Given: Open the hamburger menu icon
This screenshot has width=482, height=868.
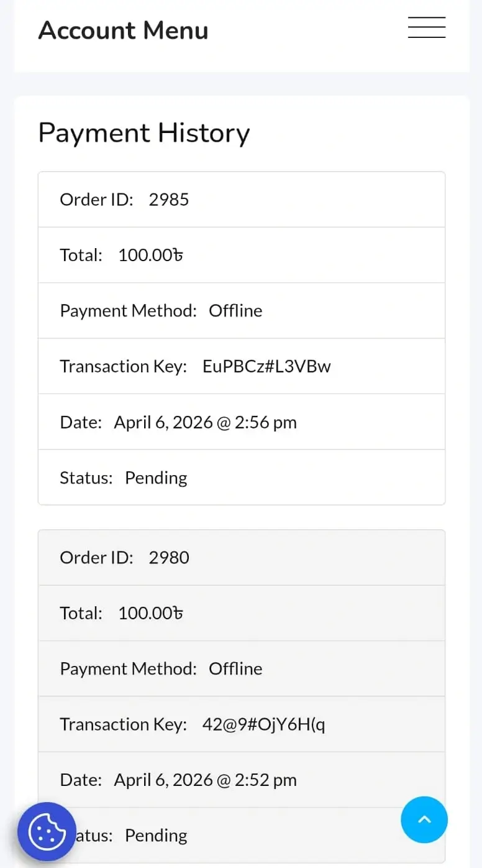Looking at the screenshot, I should click(426, 28).
